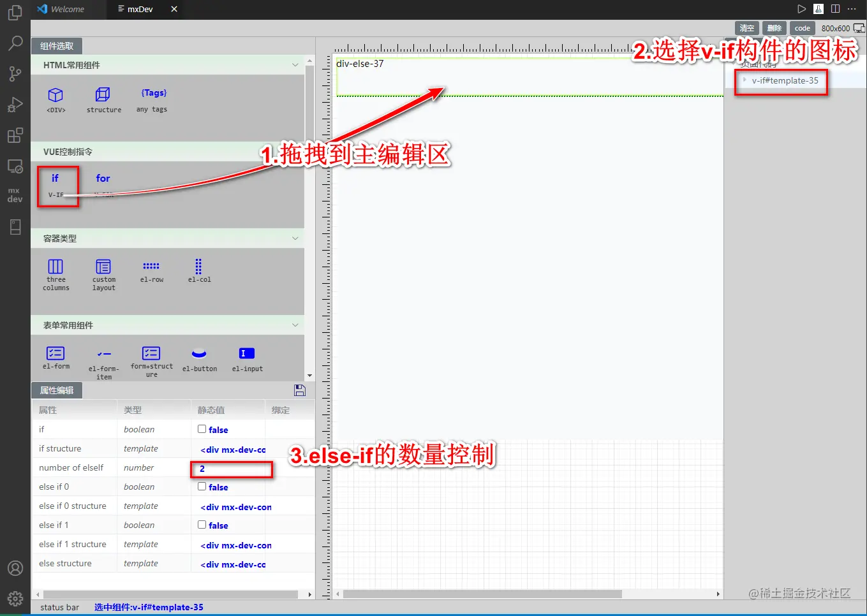Image resolution: width=867 pixels, height=616 pixels.
Task: Open the Accounts icon in activity bar
Action: click(x=15, y=568)
